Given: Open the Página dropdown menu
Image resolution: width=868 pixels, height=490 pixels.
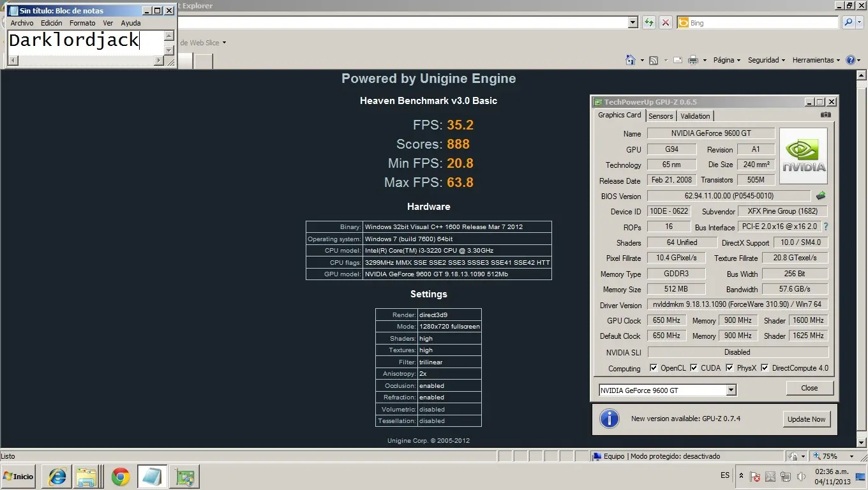Looking at the screenshot, I should point(726,60).
